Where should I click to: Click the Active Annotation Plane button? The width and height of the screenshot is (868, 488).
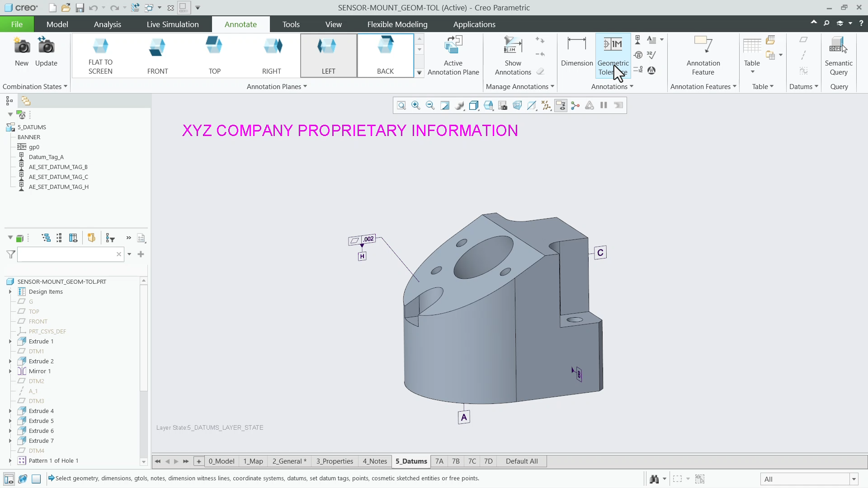[x=453, y=56]
